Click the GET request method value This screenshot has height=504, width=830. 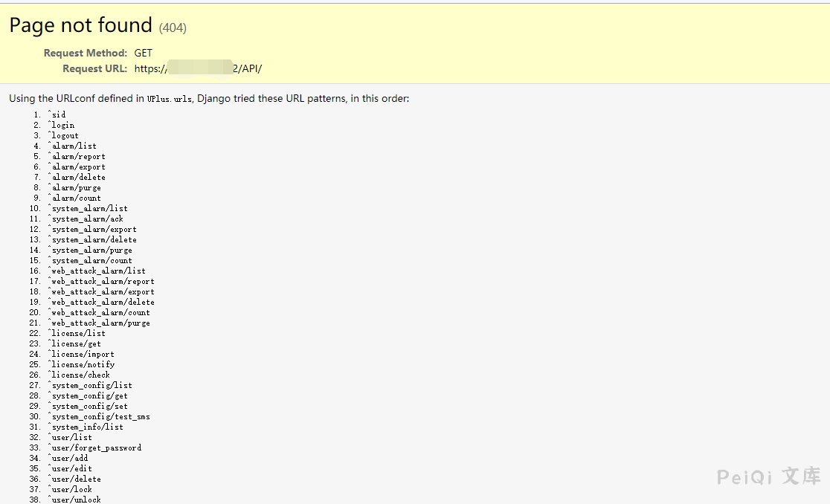[x=144, y=53]
